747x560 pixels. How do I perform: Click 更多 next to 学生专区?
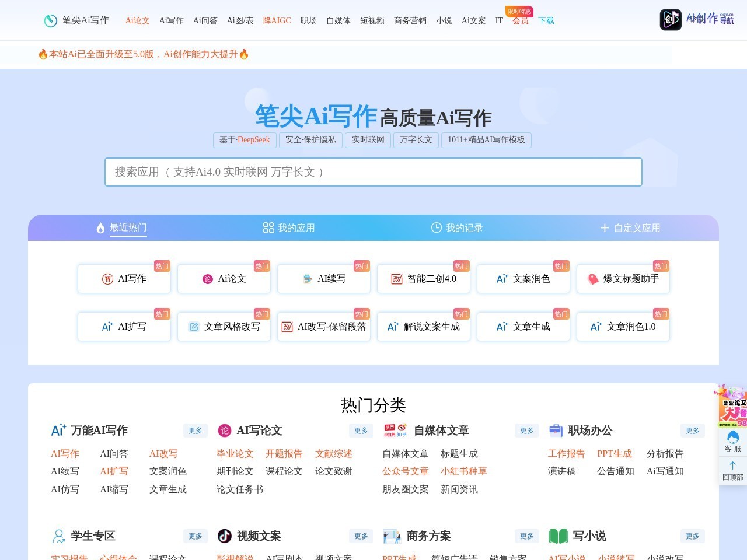click(x=196, y=536)
